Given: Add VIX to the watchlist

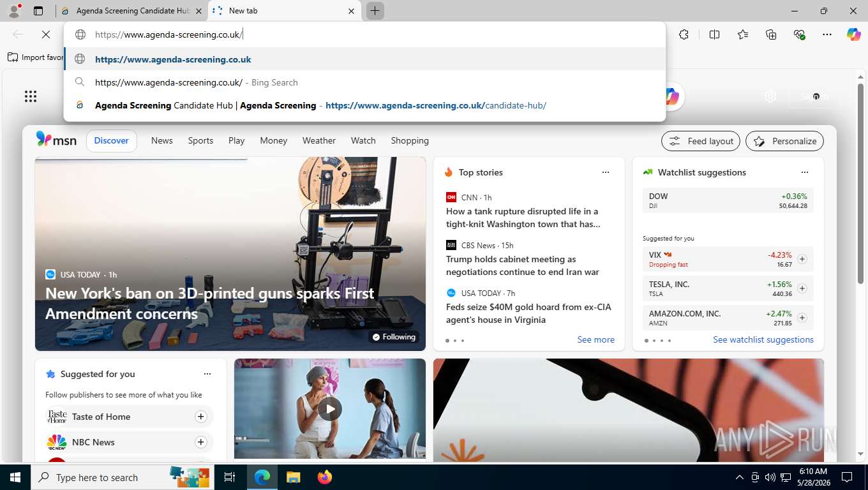Looking at the screenshot, I should (x=802, y=259).
